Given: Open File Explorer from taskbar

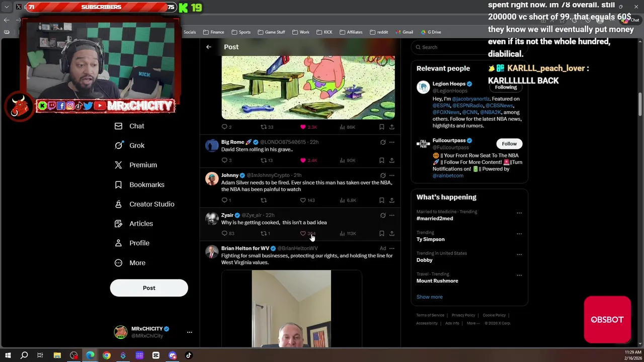Looking at the screenshot, I should pos(57,355).
